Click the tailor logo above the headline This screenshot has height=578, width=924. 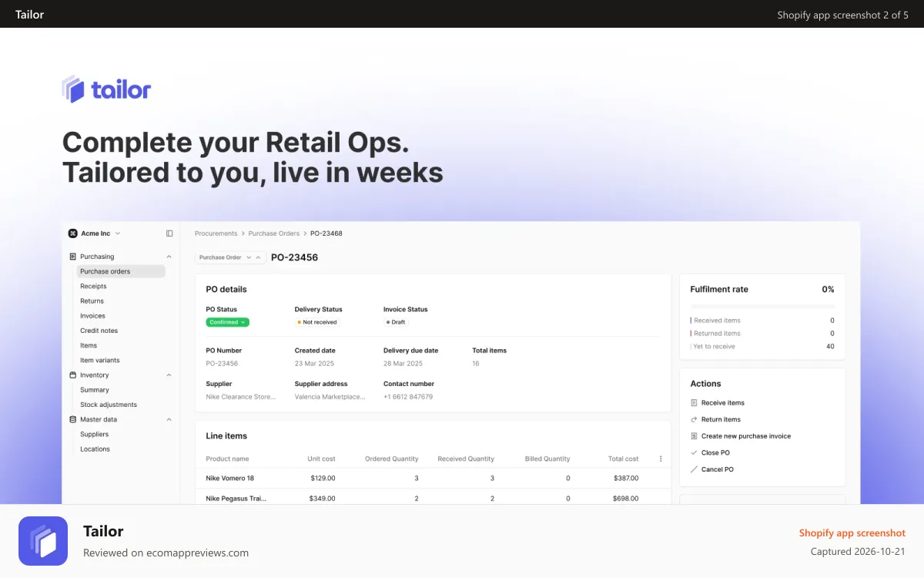[x=106, y=89]
